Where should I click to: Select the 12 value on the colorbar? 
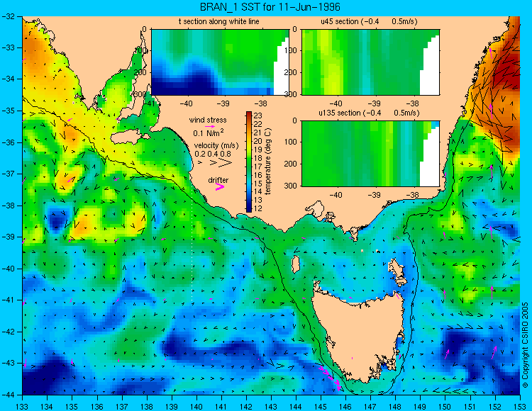click(x=258, y=208)
